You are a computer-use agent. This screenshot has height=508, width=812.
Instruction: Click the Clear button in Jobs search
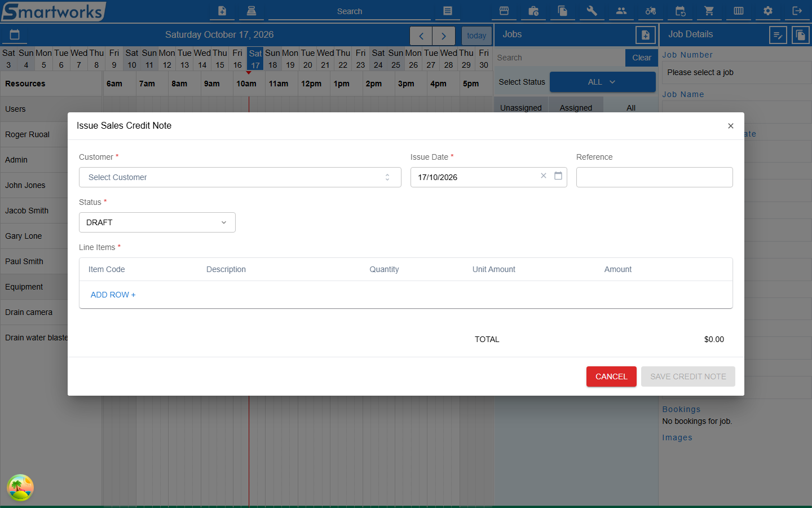click(642, 58)
